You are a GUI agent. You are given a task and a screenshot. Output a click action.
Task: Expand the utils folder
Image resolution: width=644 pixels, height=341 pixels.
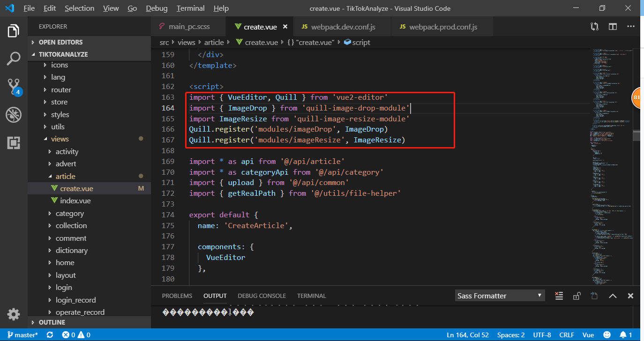point(89,127)
